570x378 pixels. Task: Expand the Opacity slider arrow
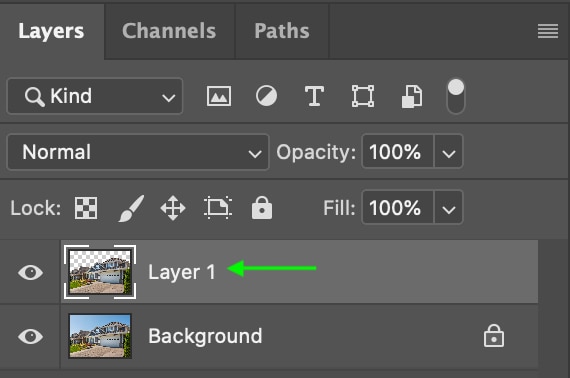[449, 152]
